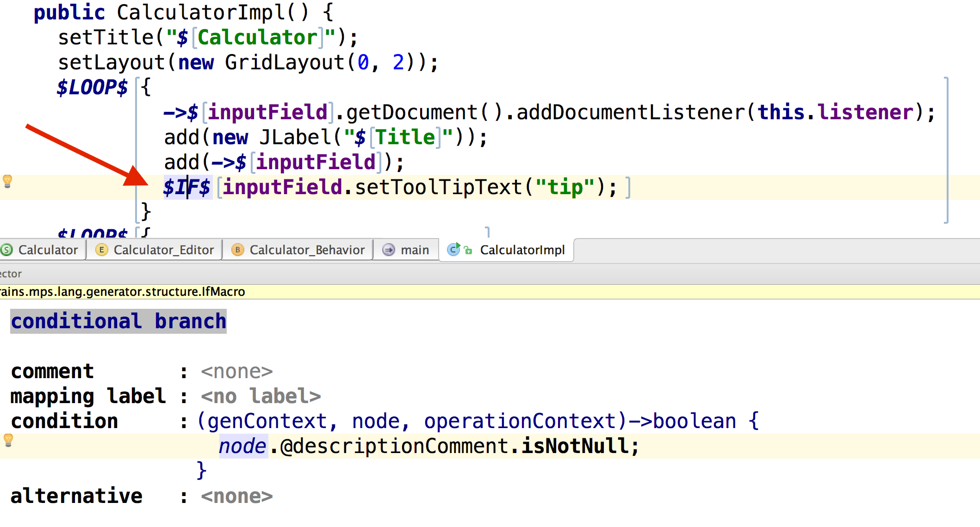This screenshot has width=980, height=527.
Task: Switch to the Calculator_Editor tab
Action: pyautogui.click(x=164, y=250)
